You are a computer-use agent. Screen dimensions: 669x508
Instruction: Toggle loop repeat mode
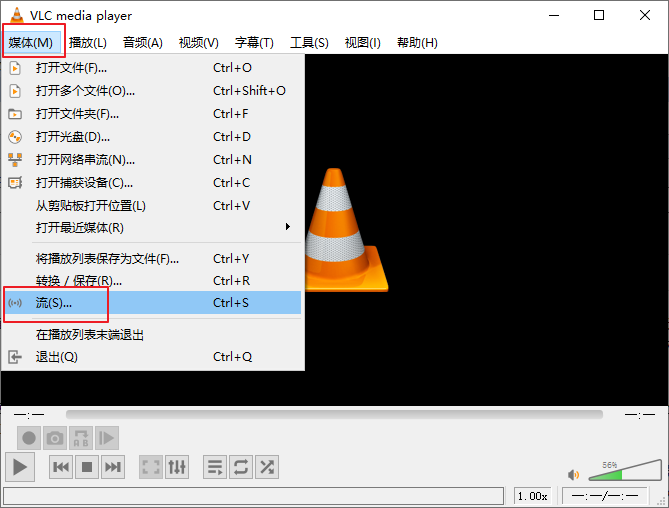tap(241, 467)
